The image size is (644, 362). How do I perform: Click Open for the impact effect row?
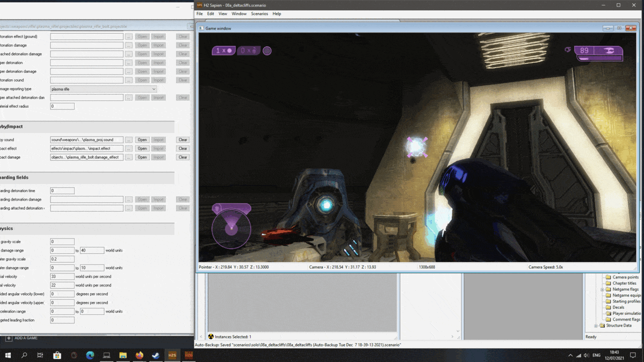(142, 149)
